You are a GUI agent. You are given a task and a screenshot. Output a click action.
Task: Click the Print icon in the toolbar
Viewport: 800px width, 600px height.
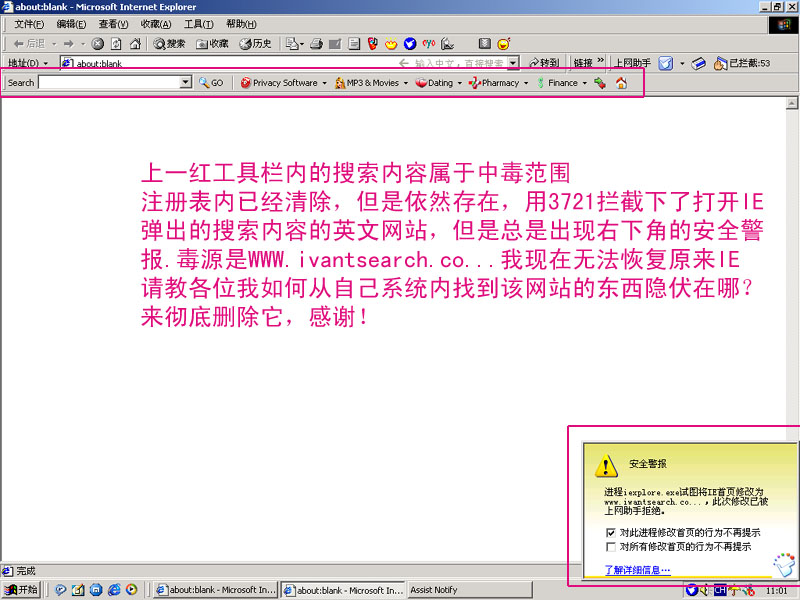316,44
